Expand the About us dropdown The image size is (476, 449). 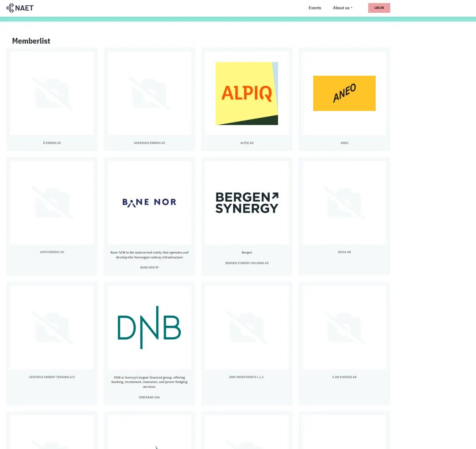point(342,8)
